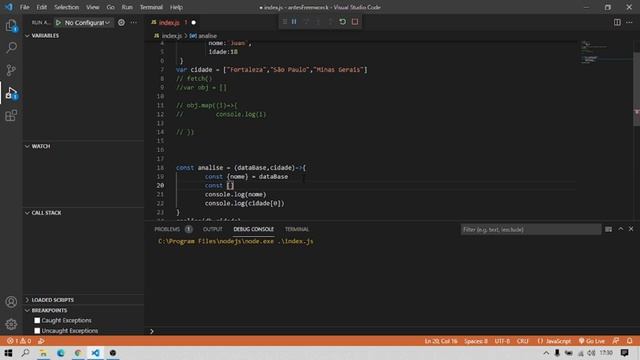
Task: Open the View menu
Action: pyautogui.click(x=93, y=7)
